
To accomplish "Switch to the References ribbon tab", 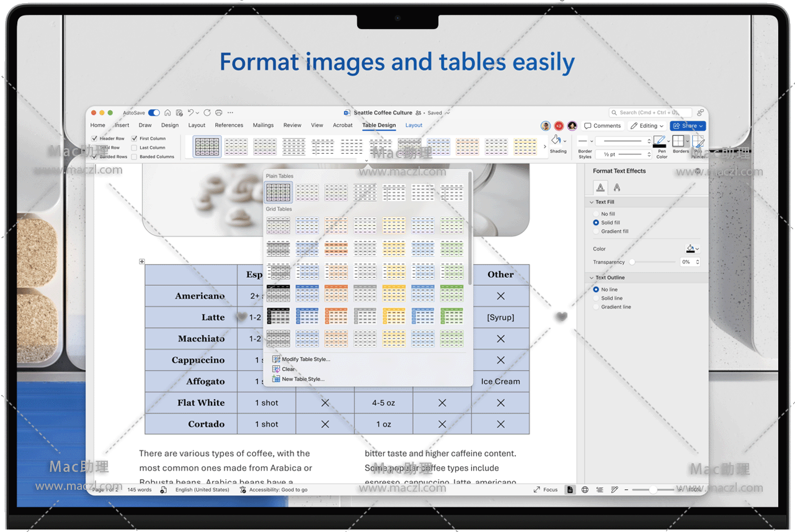I will 229,125.
